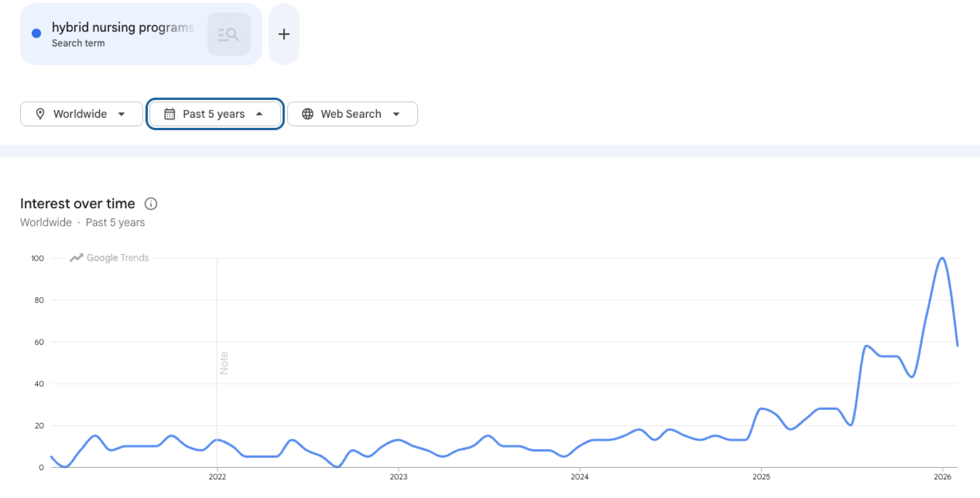Expand the Worldwide dropdown arrow

click(x=122, y=114)
